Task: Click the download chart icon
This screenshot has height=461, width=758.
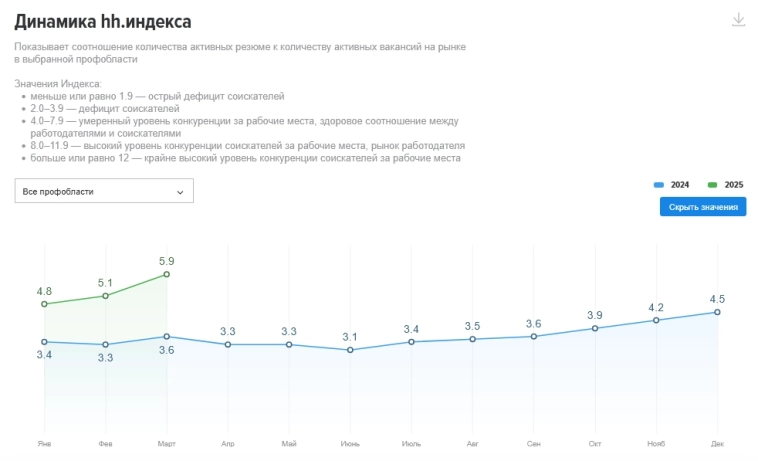Action: pos(739,20)
